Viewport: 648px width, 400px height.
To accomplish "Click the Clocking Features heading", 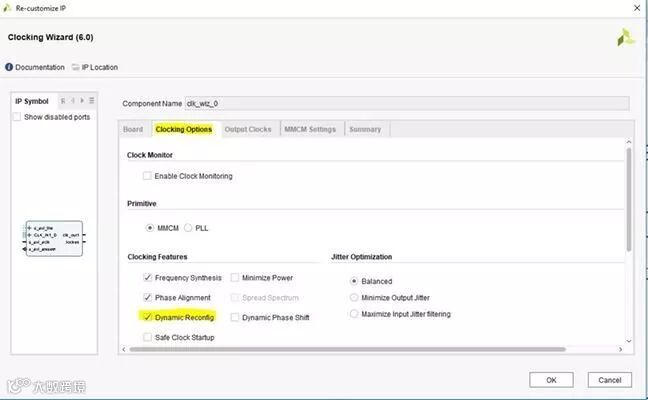I will (157, 257).
